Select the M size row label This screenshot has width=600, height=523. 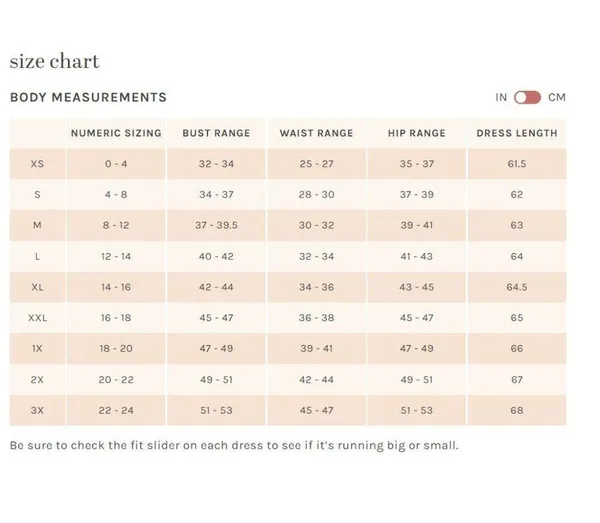coord(37,225)
